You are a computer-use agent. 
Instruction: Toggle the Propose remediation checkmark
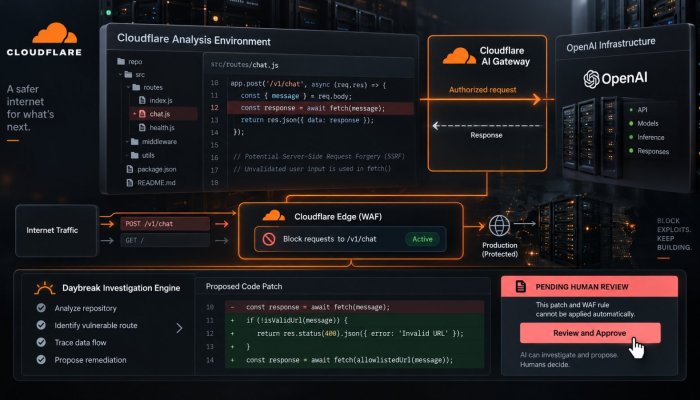pos(41,360)
